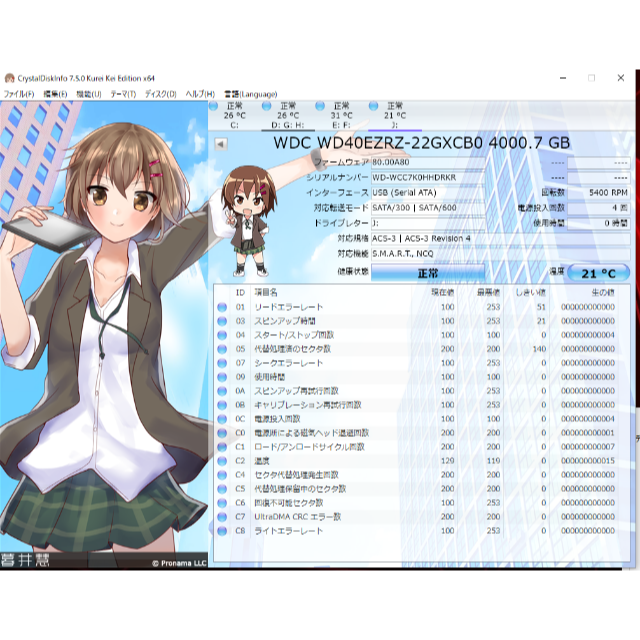The height and width of the screenshot is (640, 640).
Task: Click status icon for ID C0 row
Action: pyautogui.click(x=222, y=433)
